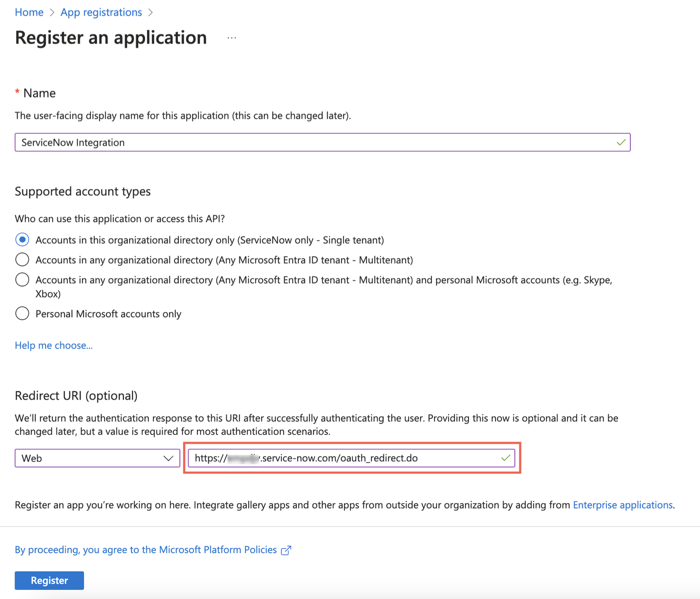Select Personal Microsoft accounts only
Screen dimensions: 700x599
[22, 313]
